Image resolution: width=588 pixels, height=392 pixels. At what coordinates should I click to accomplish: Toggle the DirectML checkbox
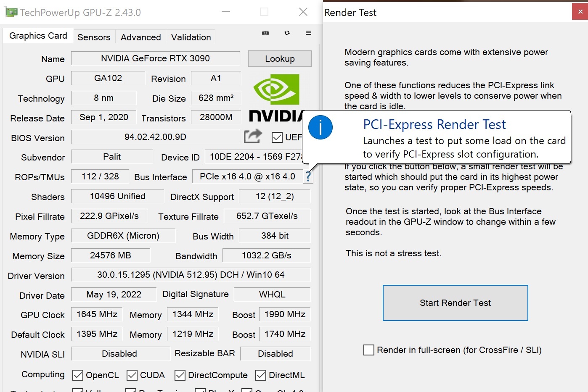pos(261,375)
